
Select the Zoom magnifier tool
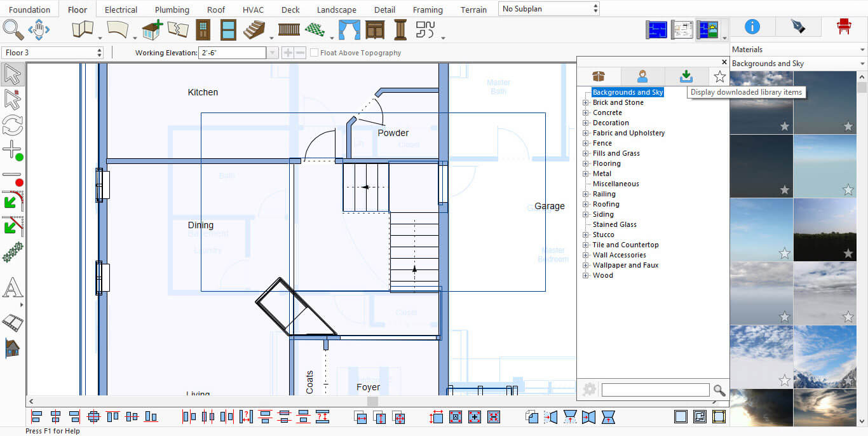[x=13, y=30]
